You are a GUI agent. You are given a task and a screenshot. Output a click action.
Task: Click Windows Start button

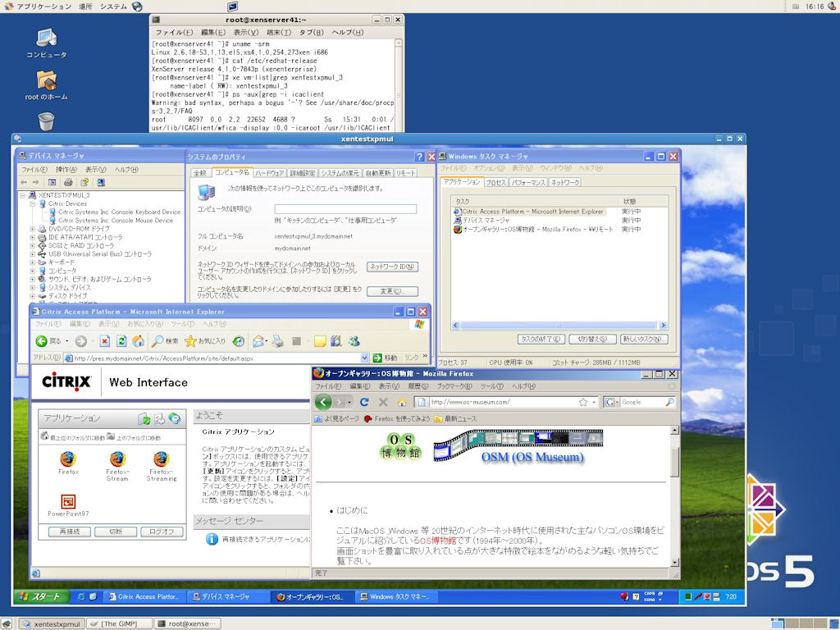[x=42, y=596]
